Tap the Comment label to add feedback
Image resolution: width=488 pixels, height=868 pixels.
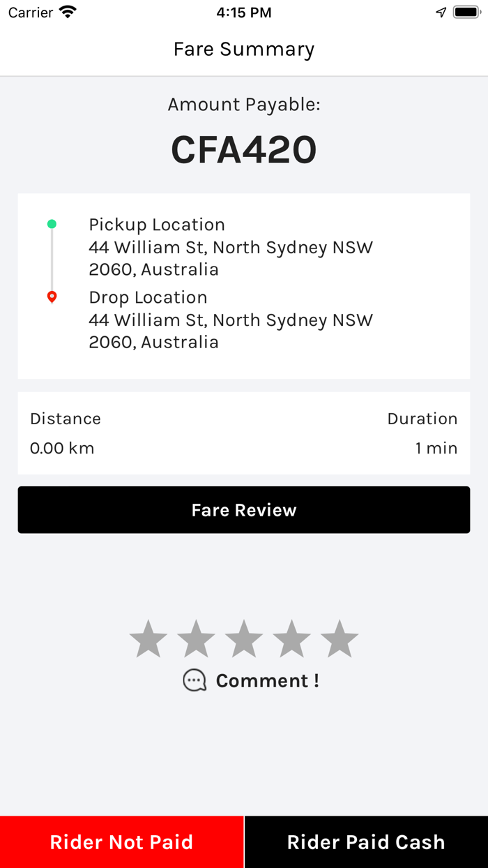point(268,680)
